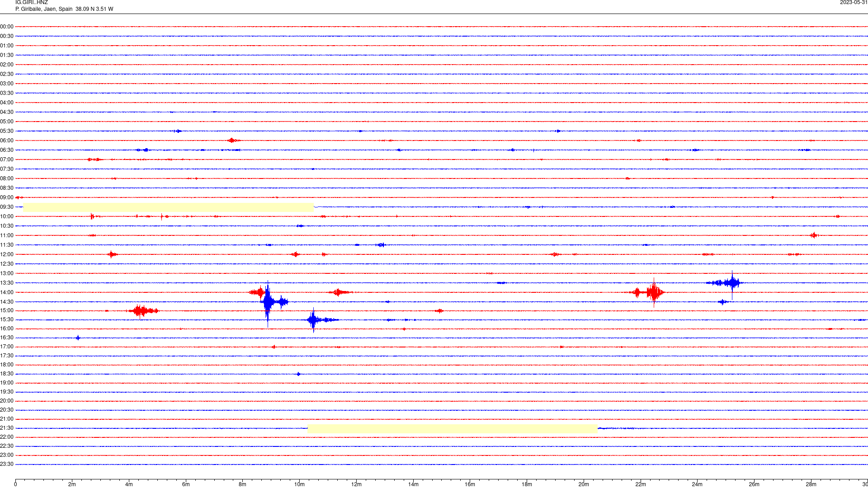Select the 11:00 trace time label
The height and width of the screenshot is (488, 868).
click(7, 235)
